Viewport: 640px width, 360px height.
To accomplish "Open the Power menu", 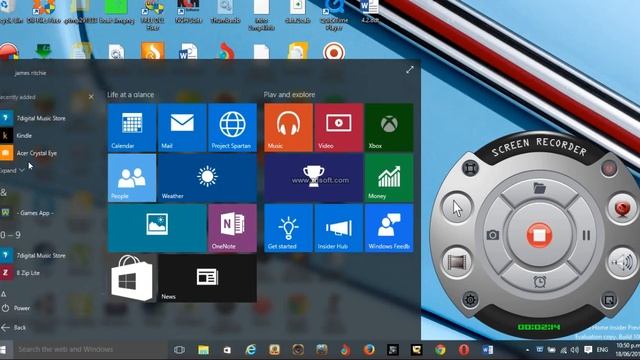I will 16,308.
